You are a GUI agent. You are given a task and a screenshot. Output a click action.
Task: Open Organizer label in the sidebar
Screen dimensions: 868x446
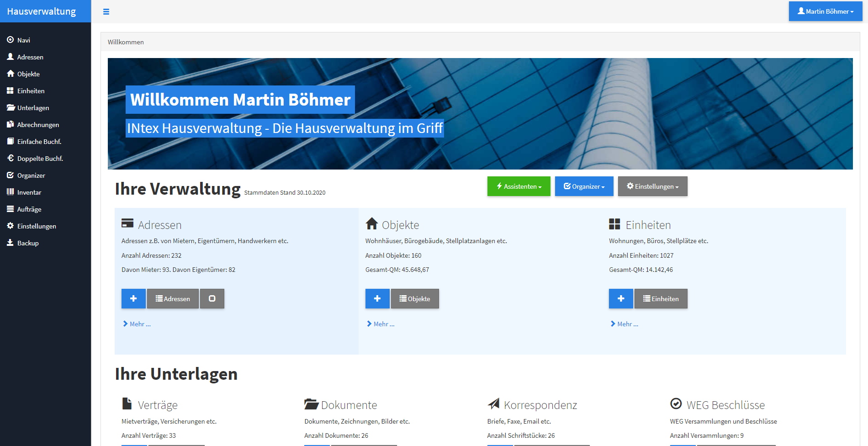tap(31, 175)
